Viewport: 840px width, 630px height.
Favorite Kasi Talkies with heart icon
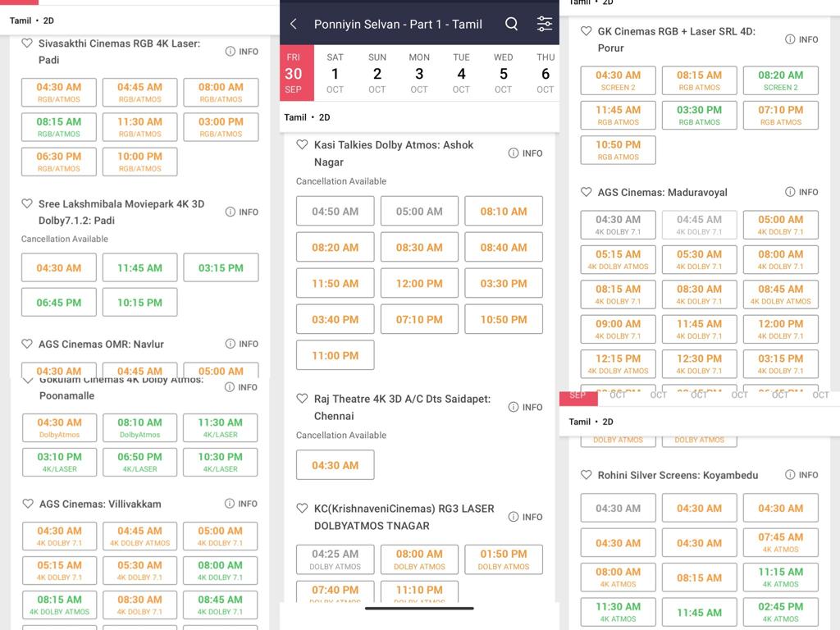click(302, 144)
